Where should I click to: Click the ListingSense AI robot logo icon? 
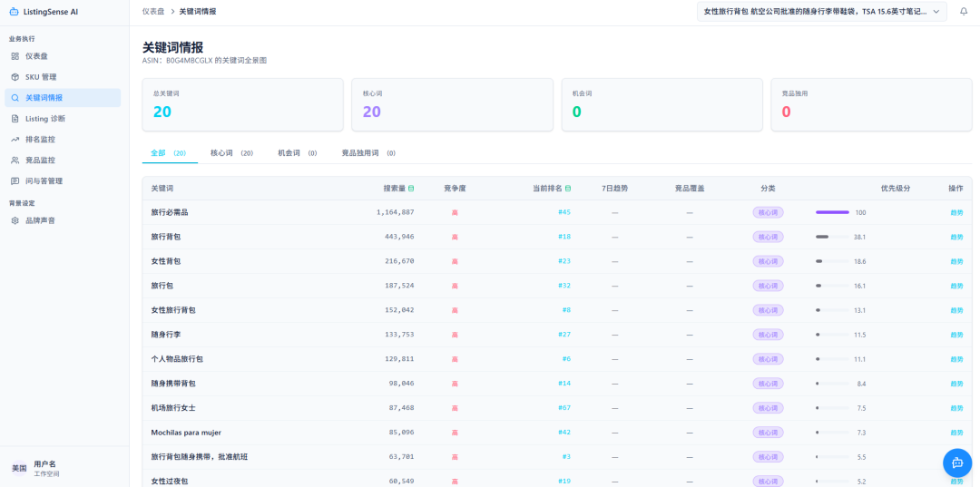pos(14,11)
